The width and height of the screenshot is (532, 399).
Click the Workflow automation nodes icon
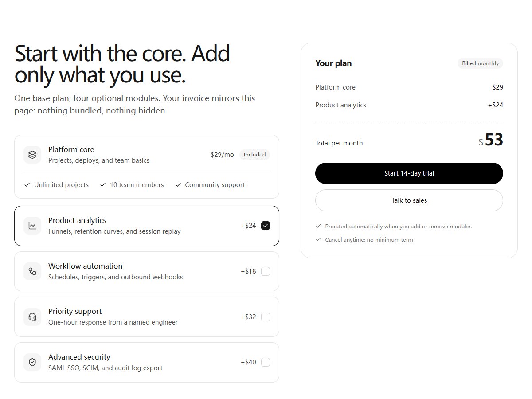[32, 271]
